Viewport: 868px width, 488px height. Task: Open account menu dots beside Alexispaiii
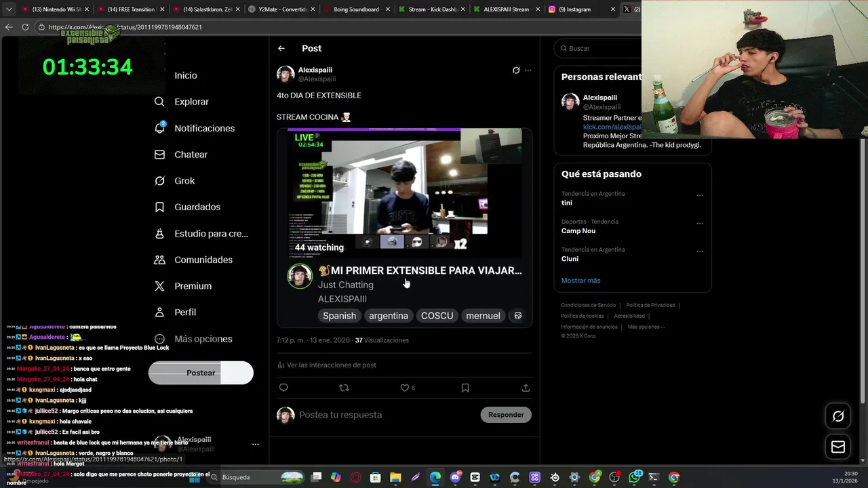coord(256,444)
